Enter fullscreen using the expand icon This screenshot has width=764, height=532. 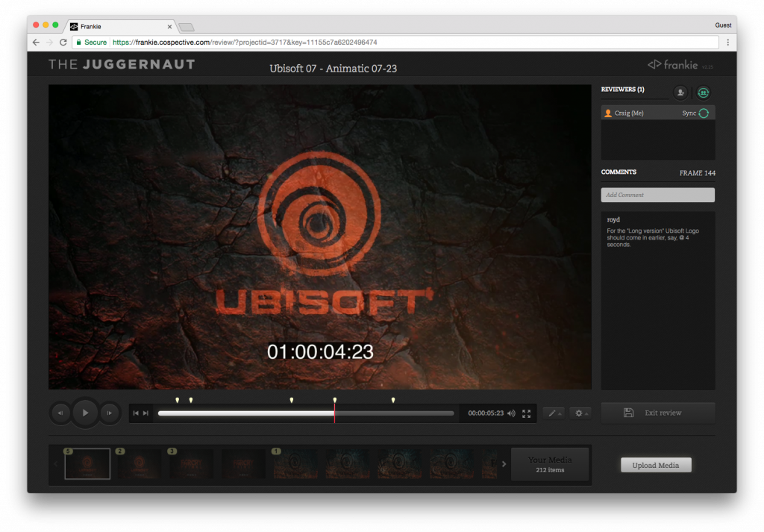tap(527, 413)
